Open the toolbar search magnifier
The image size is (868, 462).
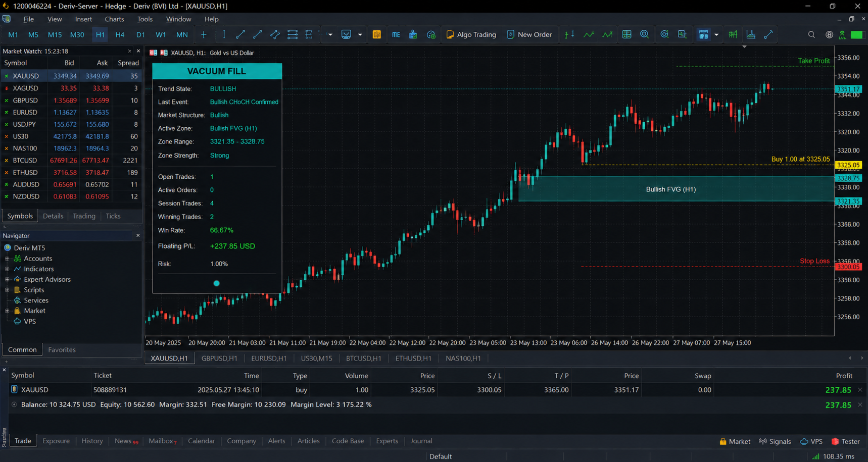(811, 35)
